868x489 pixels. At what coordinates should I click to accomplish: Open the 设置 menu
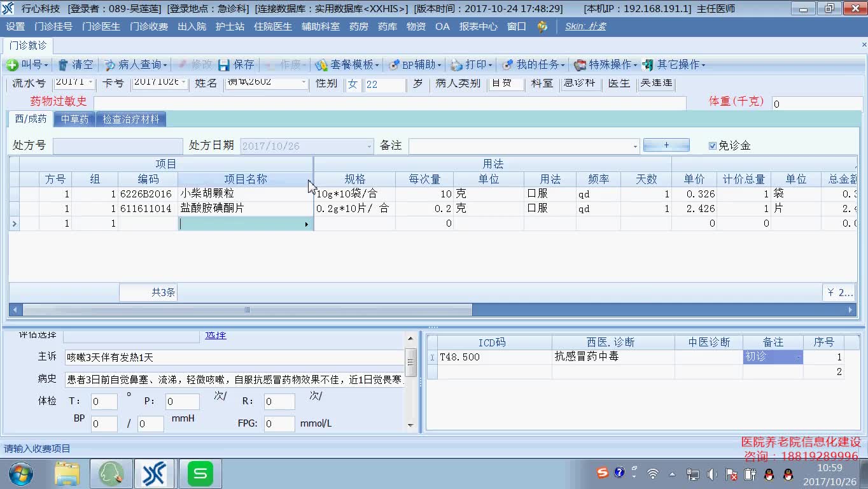click(15, 27)
